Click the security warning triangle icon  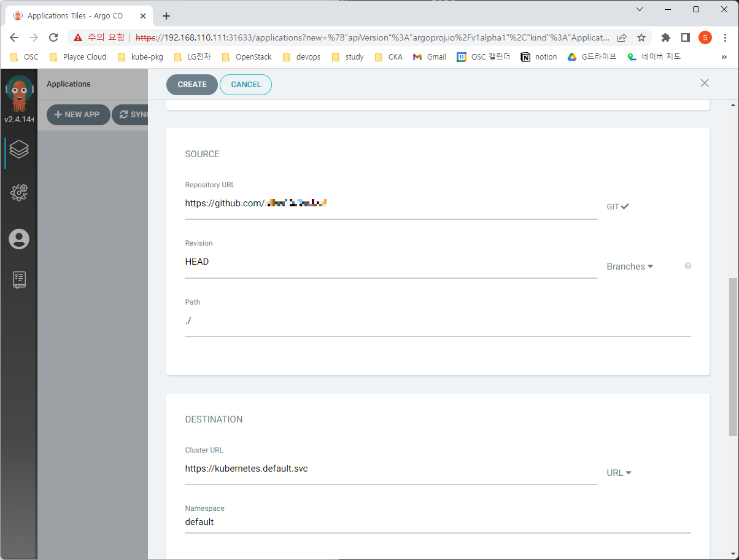click(78, 37)
